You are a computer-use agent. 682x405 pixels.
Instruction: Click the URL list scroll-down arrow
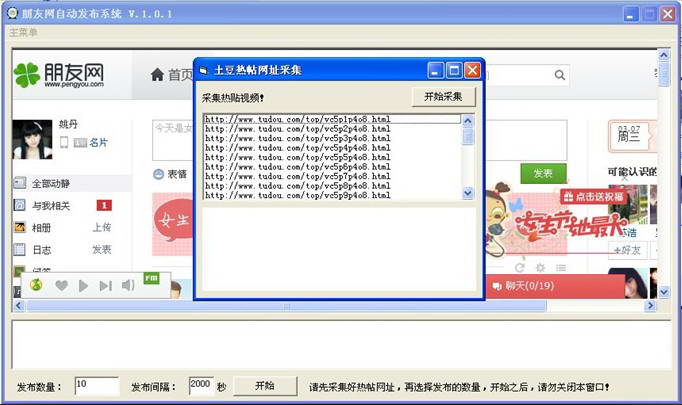pos(468,193)
